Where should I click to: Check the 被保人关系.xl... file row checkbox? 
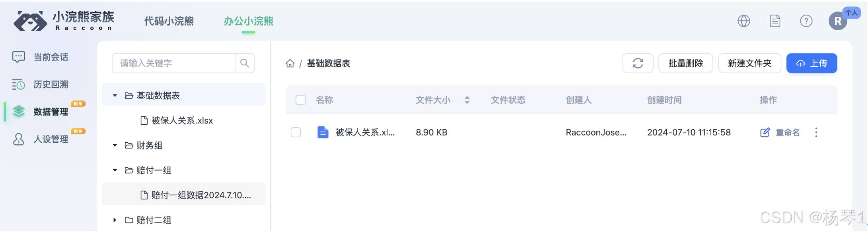[296, 132]
